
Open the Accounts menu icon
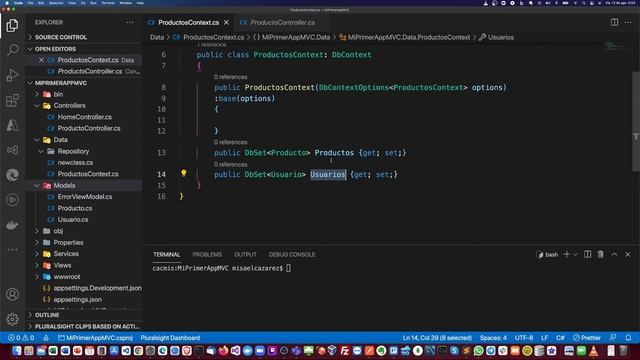click(12, 294)
